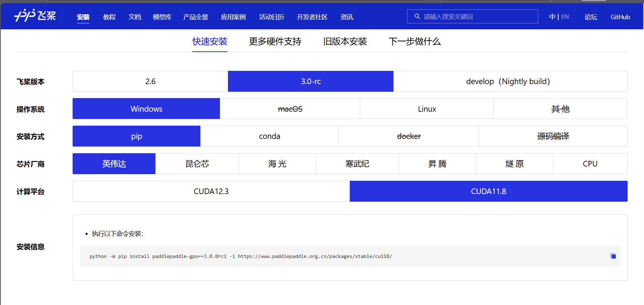
Task: Choose CPU as the chip option
Action: click(590, 164)
